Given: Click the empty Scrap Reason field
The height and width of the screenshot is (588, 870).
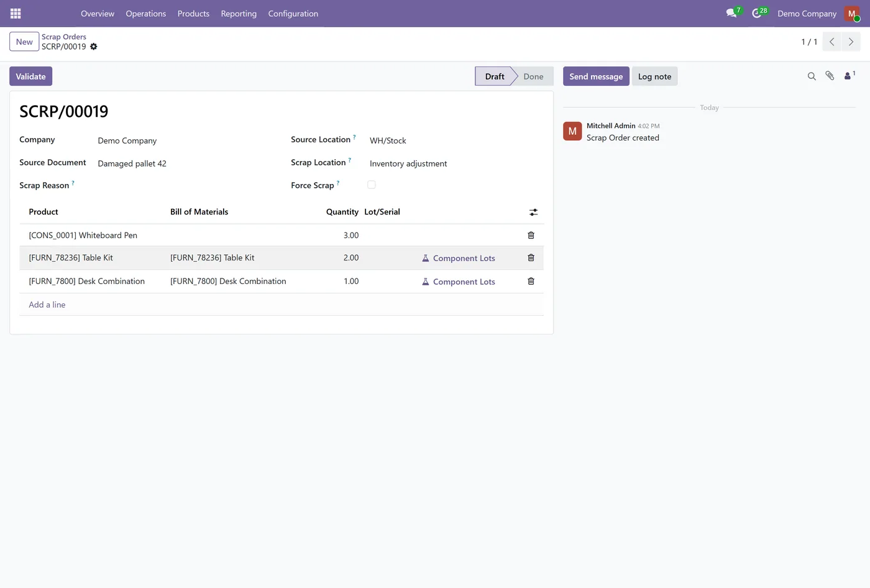Looking at the screenshot, I should coord(185,186).
